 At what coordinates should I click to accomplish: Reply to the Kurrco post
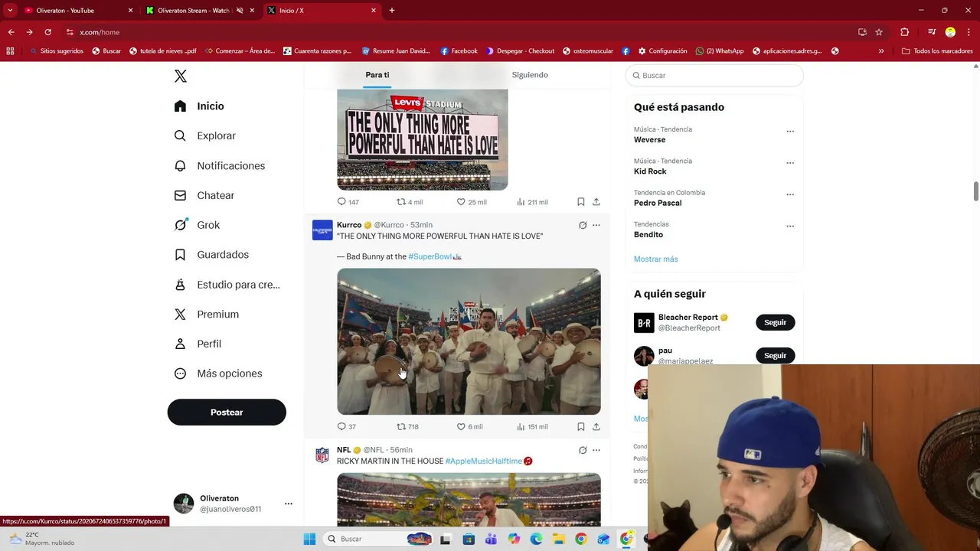(x=347, y=426)
